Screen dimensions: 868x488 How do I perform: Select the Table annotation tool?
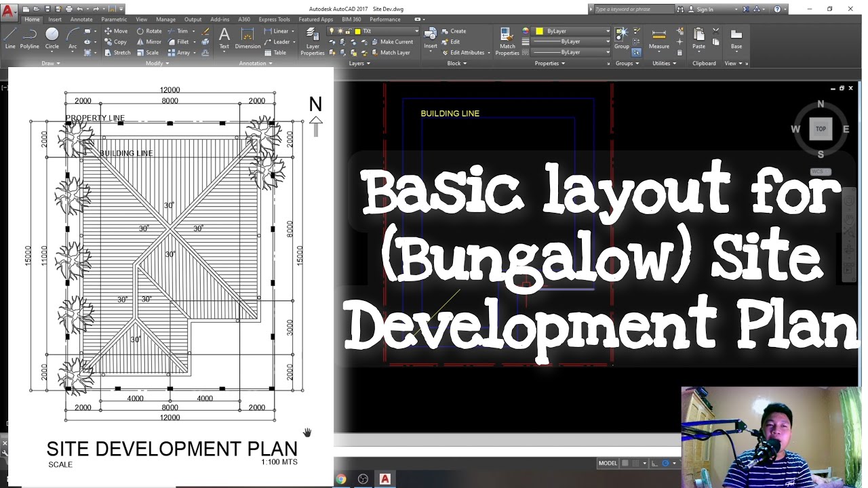(x=275, y=53)
